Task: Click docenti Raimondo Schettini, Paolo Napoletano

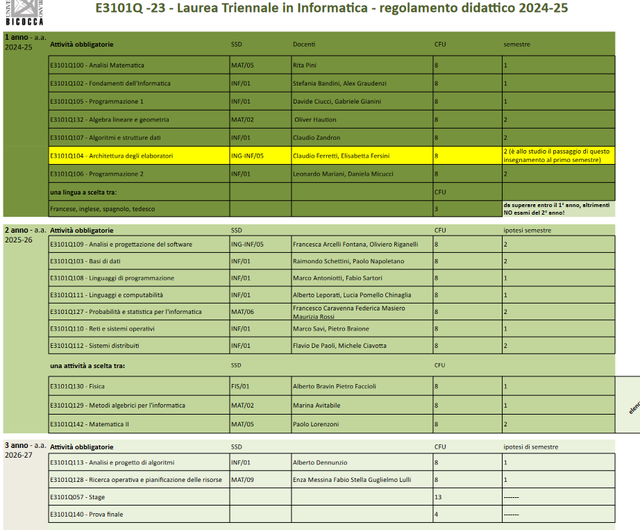Action: click(x=362, y=261)
